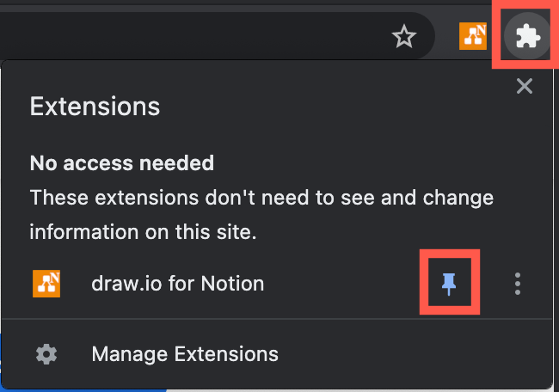Image resolution: width=559 pixels, height=392 pixels.
Task: Click the Extensions popup title text
Action: pyautogui.click(x=95, y=107)
